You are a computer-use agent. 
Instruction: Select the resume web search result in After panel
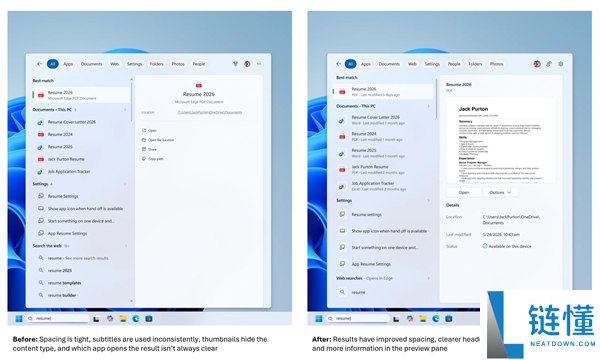[x=383, y=292]
